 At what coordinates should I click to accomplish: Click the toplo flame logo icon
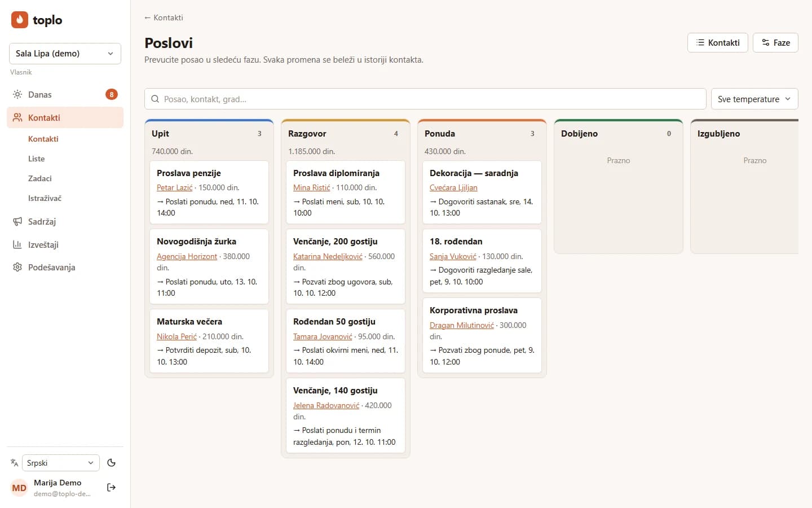click(x=19, y=20)
